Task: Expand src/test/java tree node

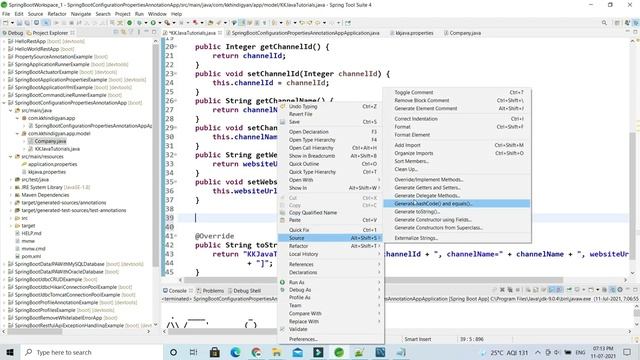Action: click(x=11, y=180)
